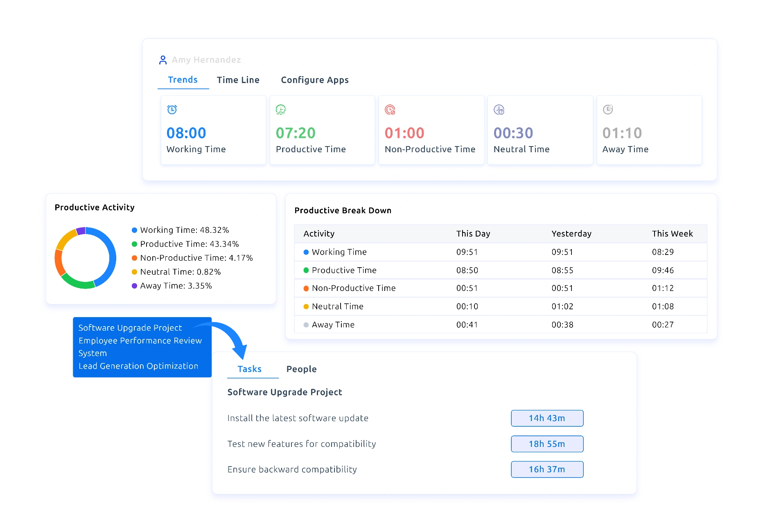Select the Trends tab
The height and width of the screenshot is (532, 763).
click(183, 80)
